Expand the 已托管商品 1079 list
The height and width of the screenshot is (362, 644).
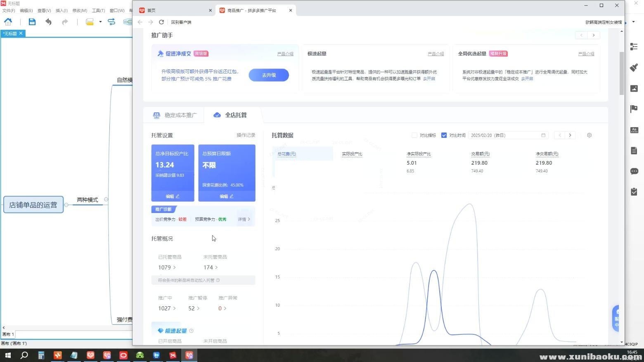click(167, 267)
